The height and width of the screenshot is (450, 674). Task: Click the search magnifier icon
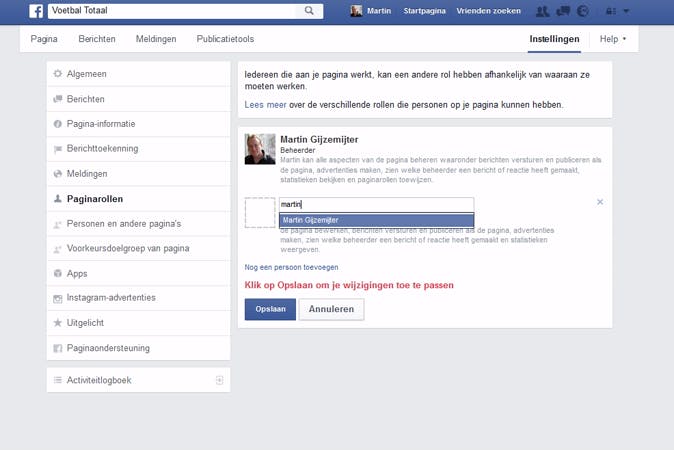(x=309, y=11)
